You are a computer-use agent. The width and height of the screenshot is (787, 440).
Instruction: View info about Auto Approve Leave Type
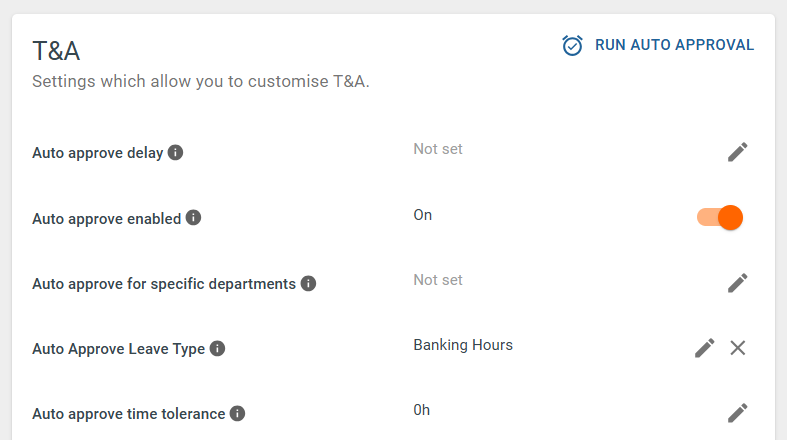217,348
